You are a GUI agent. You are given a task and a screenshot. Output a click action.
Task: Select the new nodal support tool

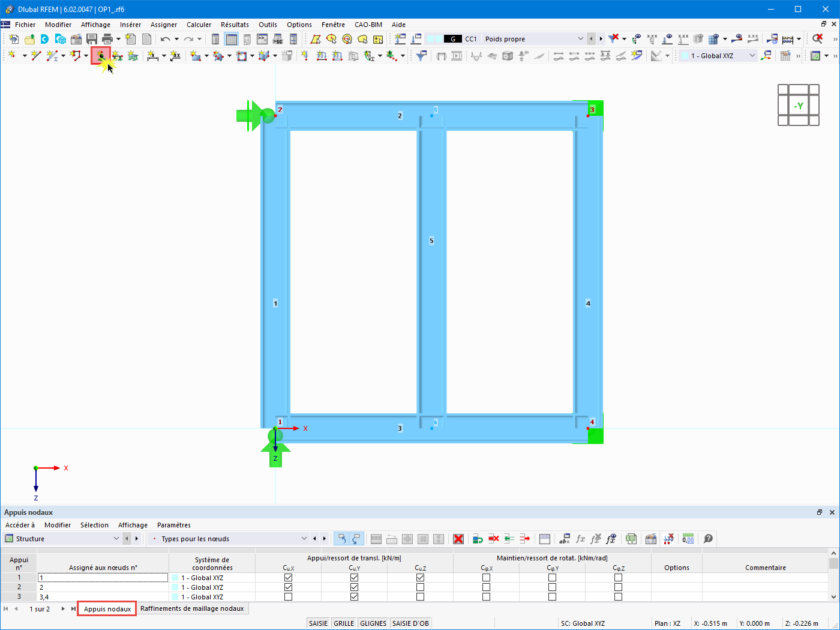tap(101, 56)
